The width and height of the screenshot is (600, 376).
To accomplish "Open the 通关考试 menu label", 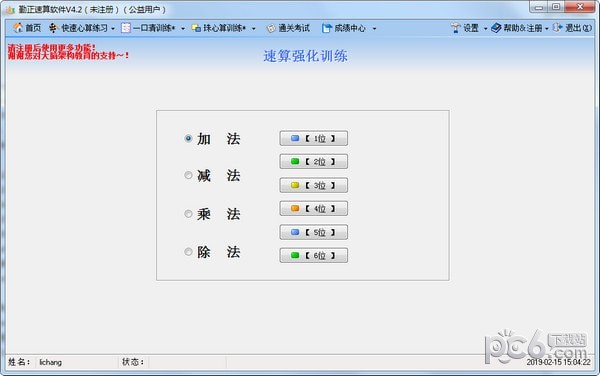I will pyautogui.click(x=294, y=28).
